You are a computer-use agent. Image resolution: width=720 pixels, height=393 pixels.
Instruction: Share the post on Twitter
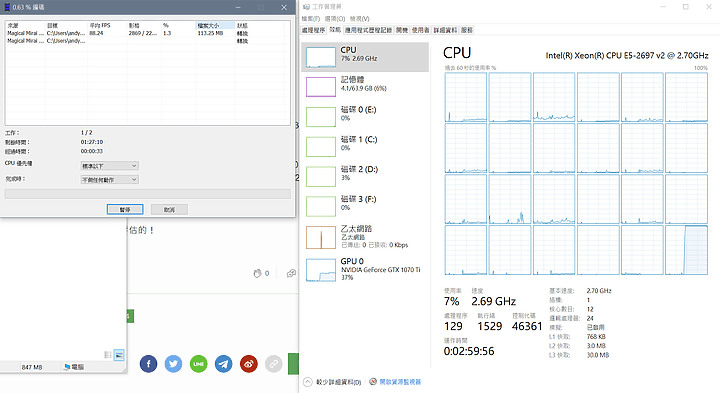[174, 364]
